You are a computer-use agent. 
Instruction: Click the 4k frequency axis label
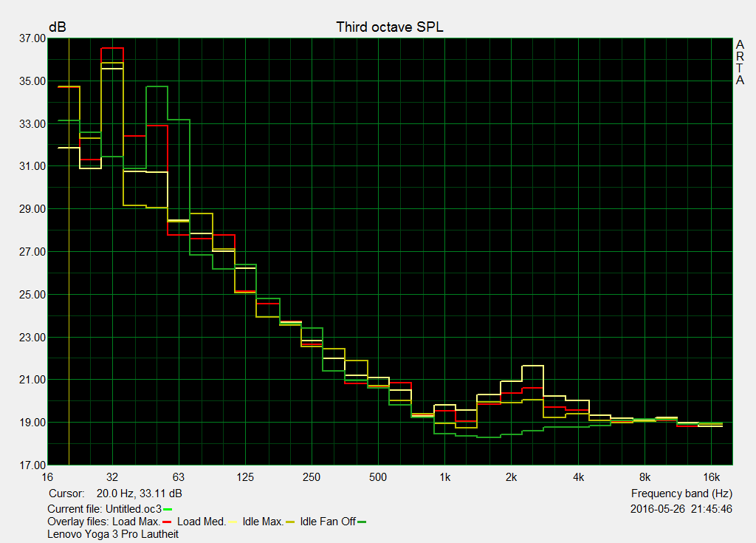(579, 477)
